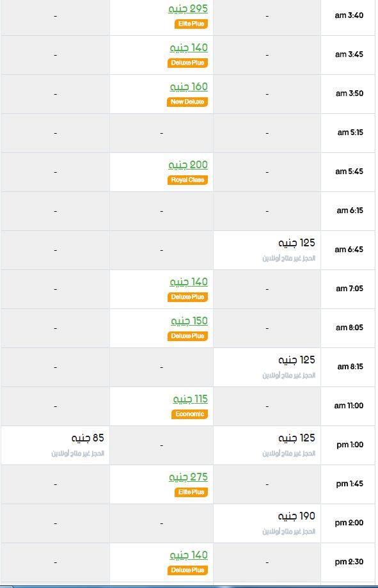This screenshot has width=378, height=588.
Task: Select the 140 جنيه price at 7:05 am
Action: tap(189, 282)
